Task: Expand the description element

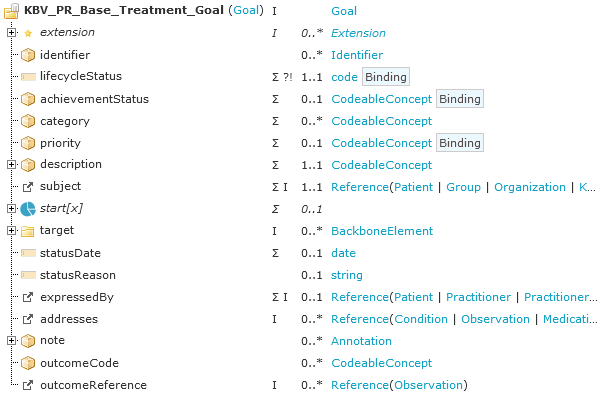Action: (x=12, y=165)
